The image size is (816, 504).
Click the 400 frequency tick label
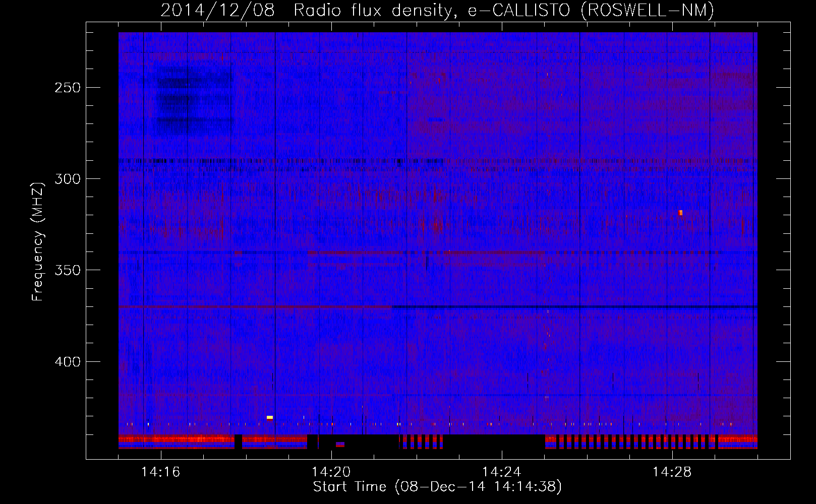[x=68, y=362]
